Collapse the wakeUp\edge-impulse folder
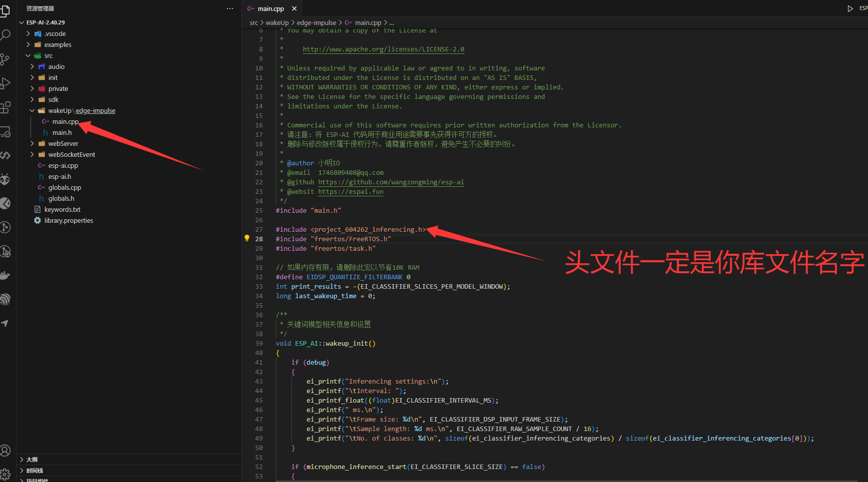 32,111
